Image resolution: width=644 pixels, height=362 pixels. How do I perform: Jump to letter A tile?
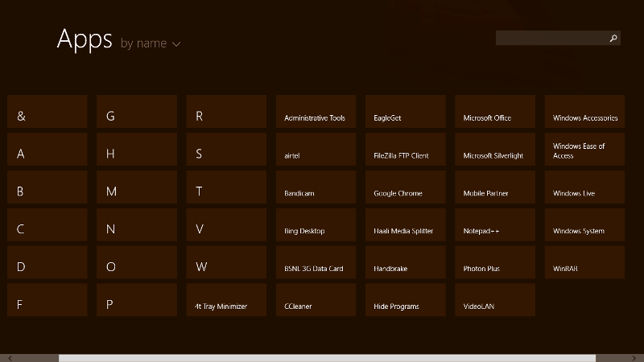click(47, 150)
